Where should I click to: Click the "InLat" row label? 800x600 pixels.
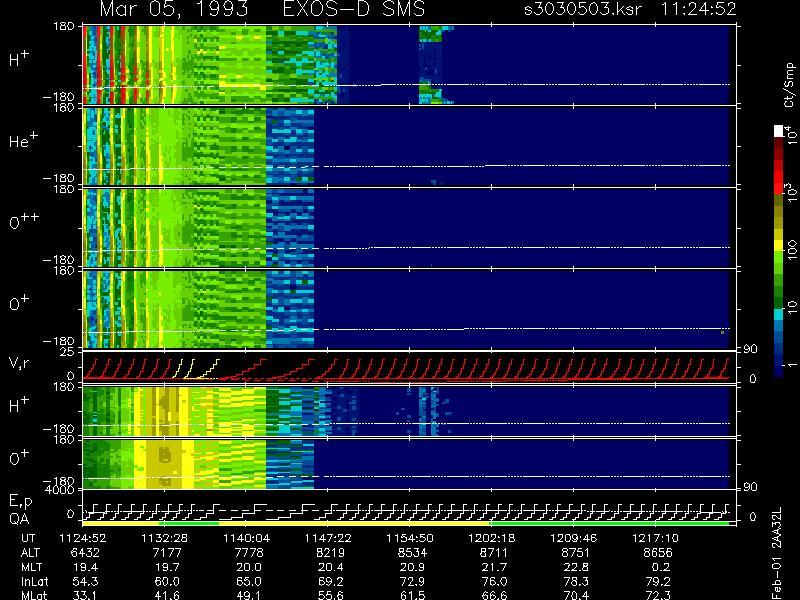tap(35, 581)
